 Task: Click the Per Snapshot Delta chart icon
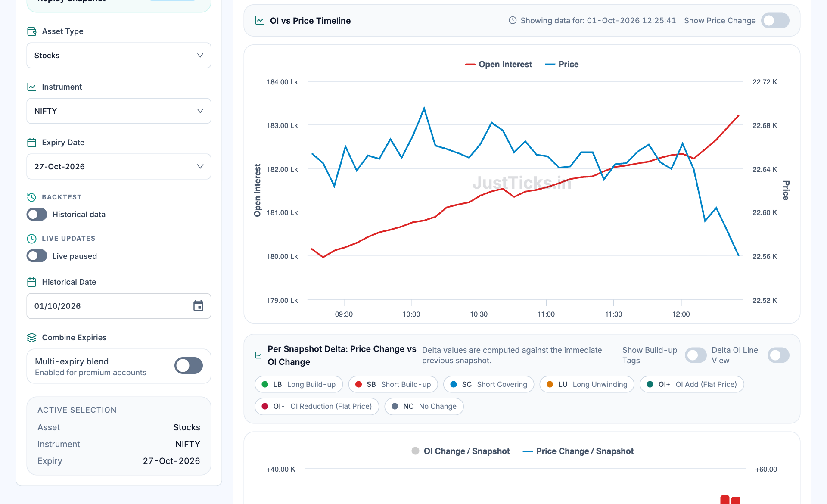pyautogui.click(x=258, y=355)
